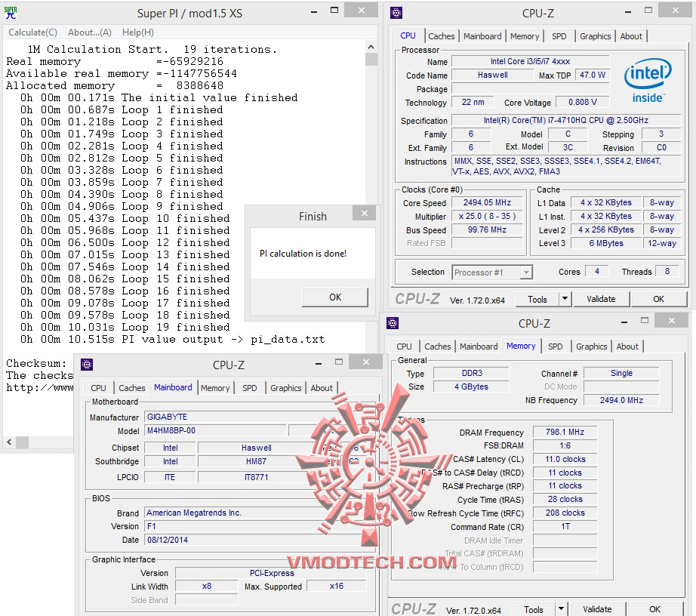Viewport: 696px width, 616px height.
Task: Expand Tools dropdown arrow in Memory CPU-Z window
Action: [562, 610]
